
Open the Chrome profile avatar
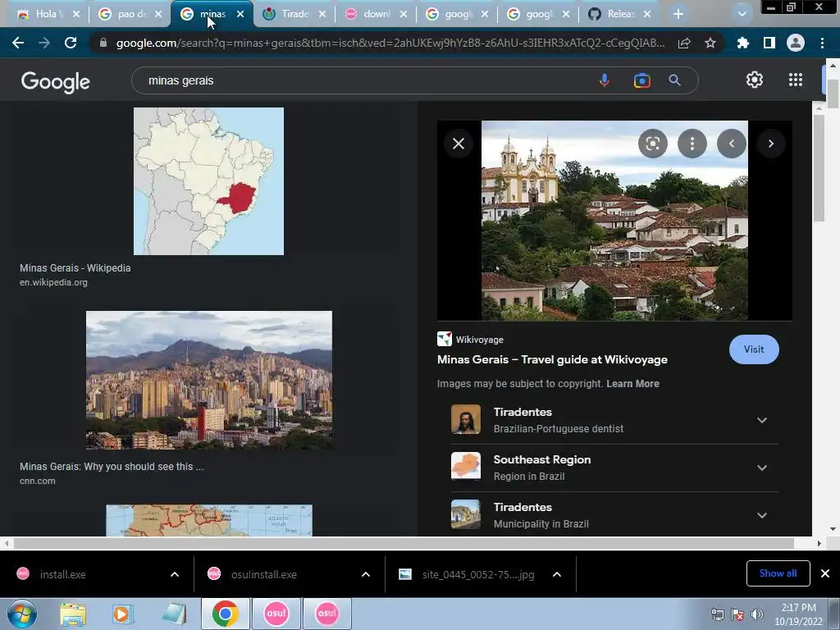[796, 43]
